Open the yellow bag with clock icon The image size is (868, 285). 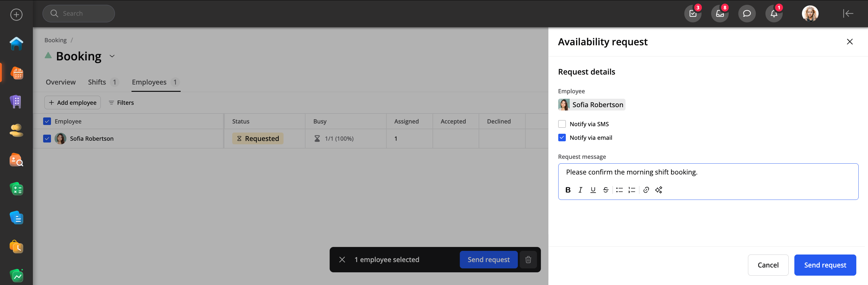pyautogui.click(x=16, y=247)
